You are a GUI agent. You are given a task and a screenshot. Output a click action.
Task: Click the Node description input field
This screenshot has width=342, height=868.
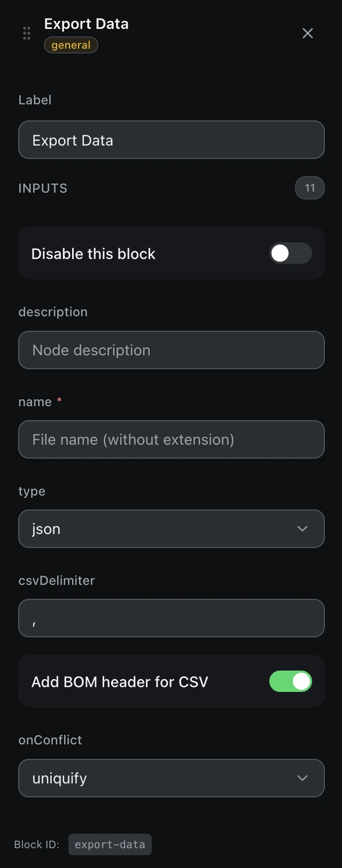click(172, 350)
